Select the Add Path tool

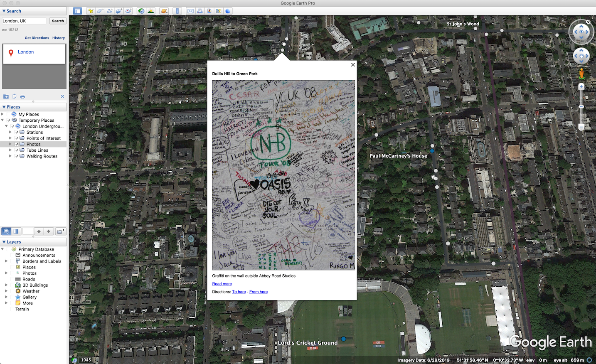(110, 11)
